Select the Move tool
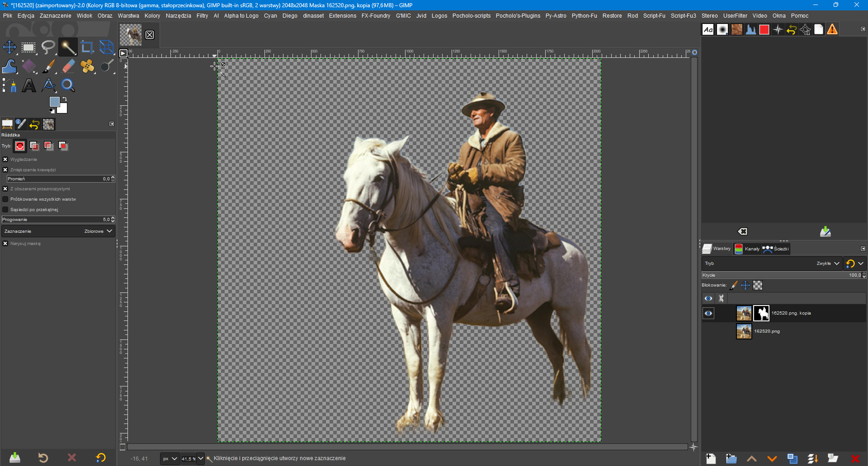Image resolution: width=868 pixels, height=466 pixels. coord(9,47)
